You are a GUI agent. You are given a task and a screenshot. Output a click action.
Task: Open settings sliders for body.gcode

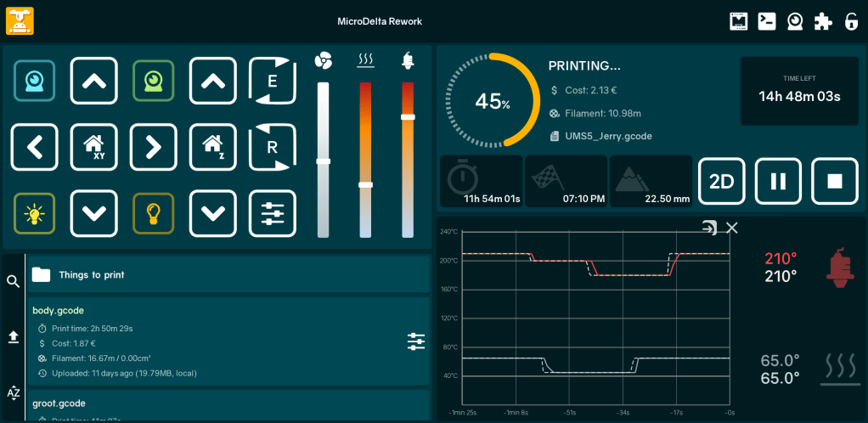[415, 341]
